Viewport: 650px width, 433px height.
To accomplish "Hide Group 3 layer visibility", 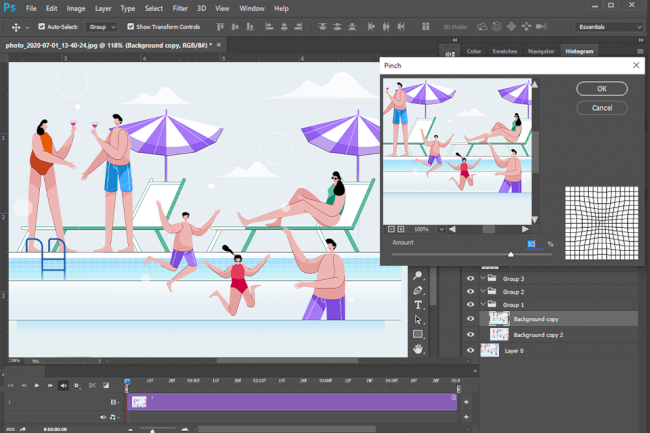I will tap(470, 278).
